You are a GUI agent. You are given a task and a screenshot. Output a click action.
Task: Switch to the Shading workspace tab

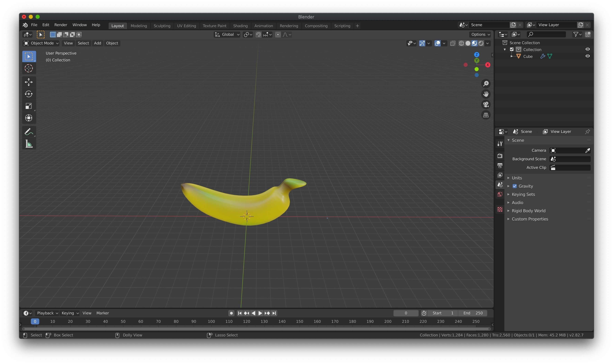240,26
